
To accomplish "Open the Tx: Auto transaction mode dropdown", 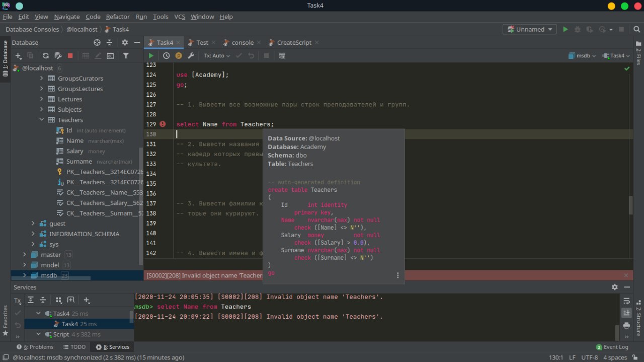I will (x=217, y=56).
